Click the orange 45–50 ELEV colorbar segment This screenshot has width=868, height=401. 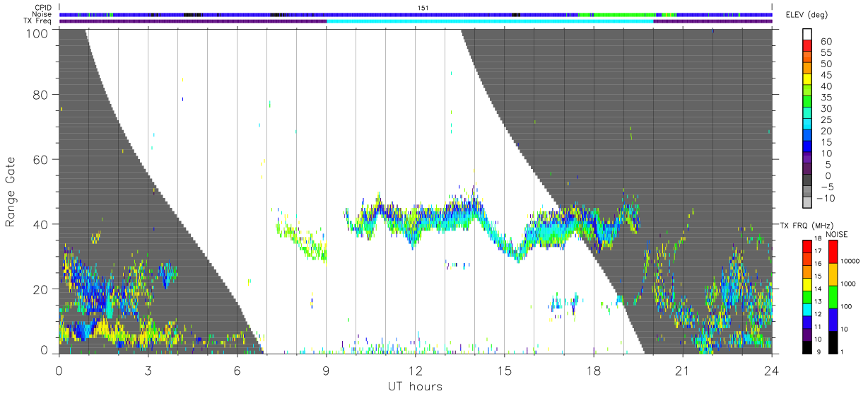(808, 69)
